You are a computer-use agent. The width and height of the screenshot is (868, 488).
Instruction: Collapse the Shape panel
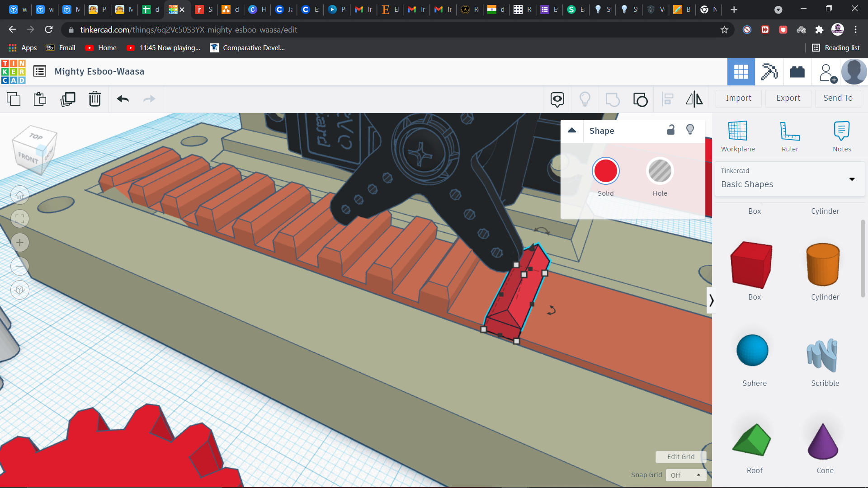coord(571,130)
